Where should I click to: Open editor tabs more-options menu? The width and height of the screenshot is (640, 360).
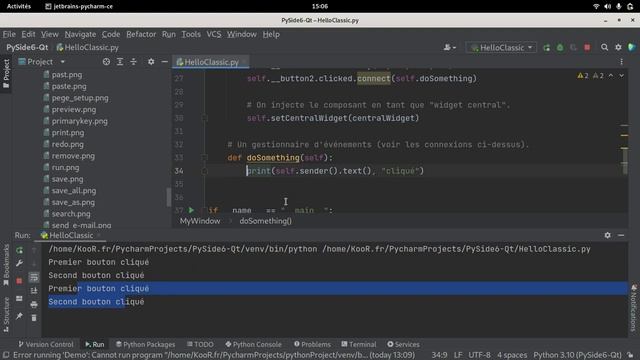(x=621, y=62)
